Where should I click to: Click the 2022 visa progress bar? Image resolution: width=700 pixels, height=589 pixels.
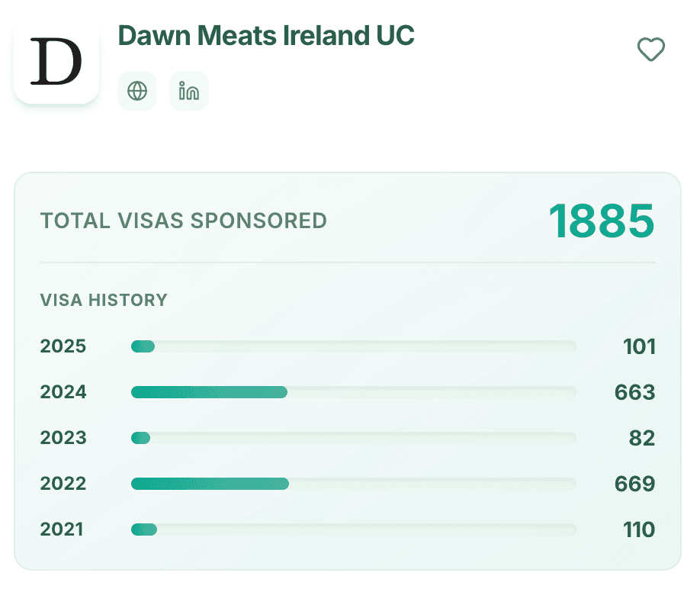tap(351, 483)
